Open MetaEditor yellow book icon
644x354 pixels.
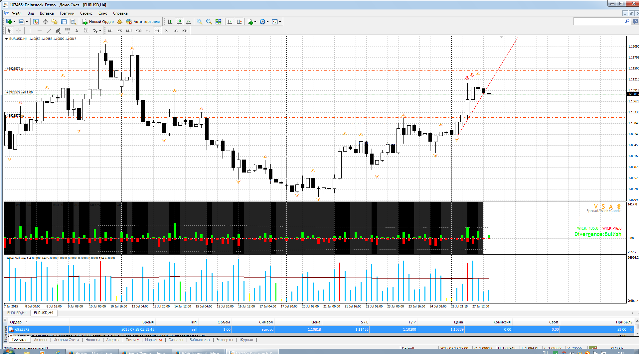pos(120,22)
